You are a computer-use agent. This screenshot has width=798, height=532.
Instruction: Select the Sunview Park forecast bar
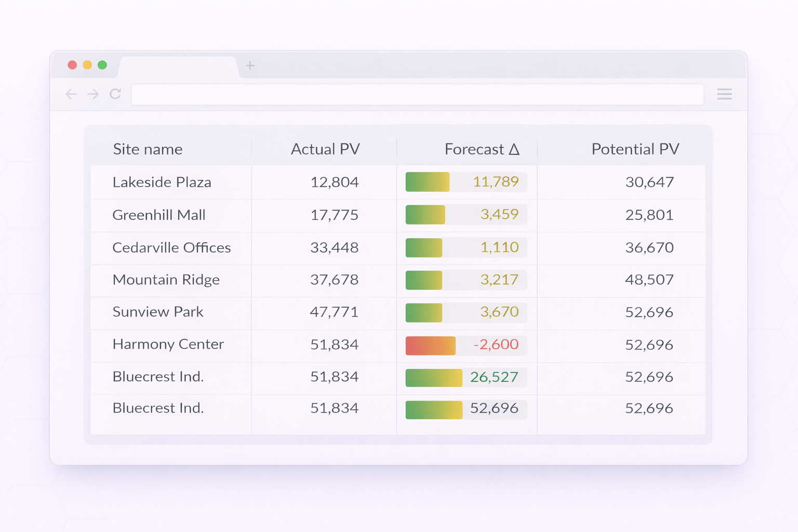coord(424,312)
